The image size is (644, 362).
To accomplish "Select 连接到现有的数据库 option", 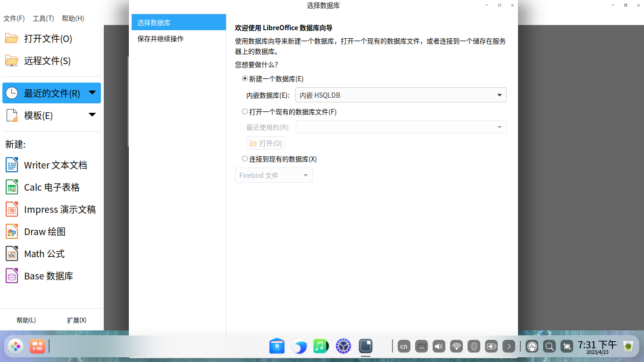I will pos(245,159).
